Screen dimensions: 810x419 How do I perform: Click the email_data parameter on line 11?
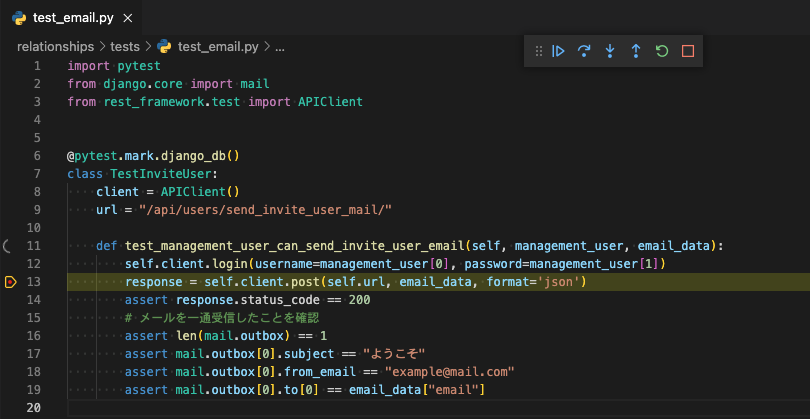[673, 246]
